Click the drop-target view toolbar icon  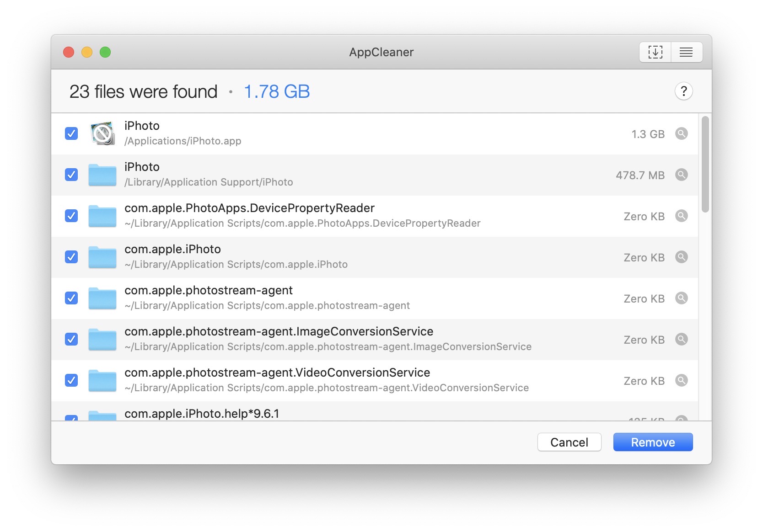tap(655, 52)
